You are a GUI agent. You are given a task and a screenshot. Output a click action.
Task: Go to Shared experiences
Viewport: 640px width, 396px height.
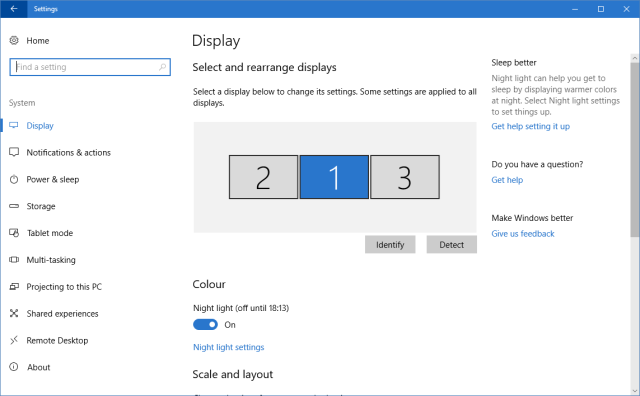62,314
